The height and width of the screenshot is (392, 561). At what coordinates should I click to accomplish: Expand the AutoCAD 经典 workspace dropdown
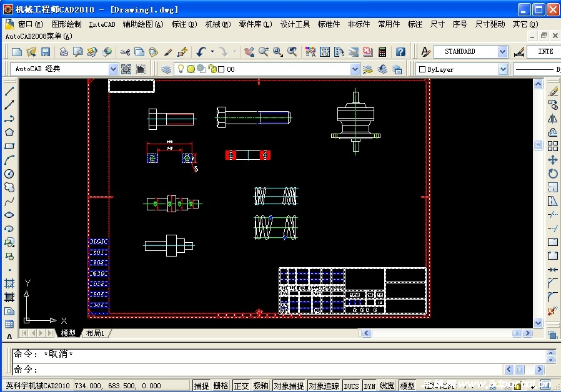point(113,69)
